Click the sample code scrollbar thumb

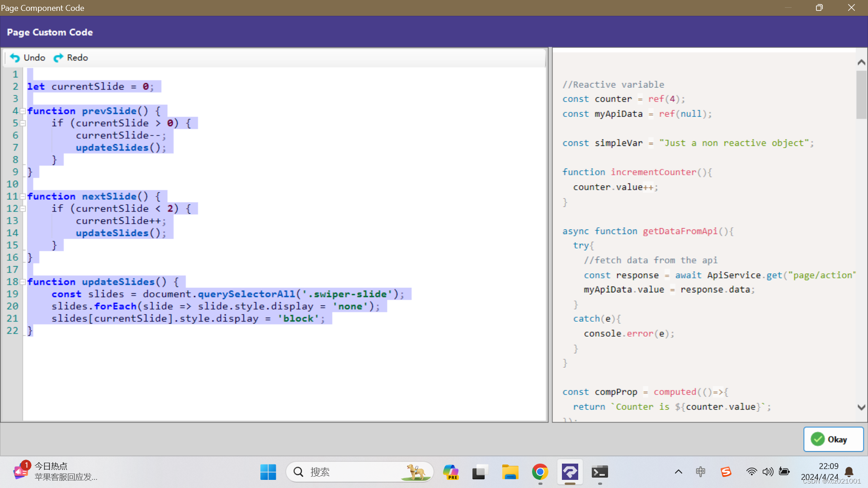pyautogui.click(x=861, y=95)
